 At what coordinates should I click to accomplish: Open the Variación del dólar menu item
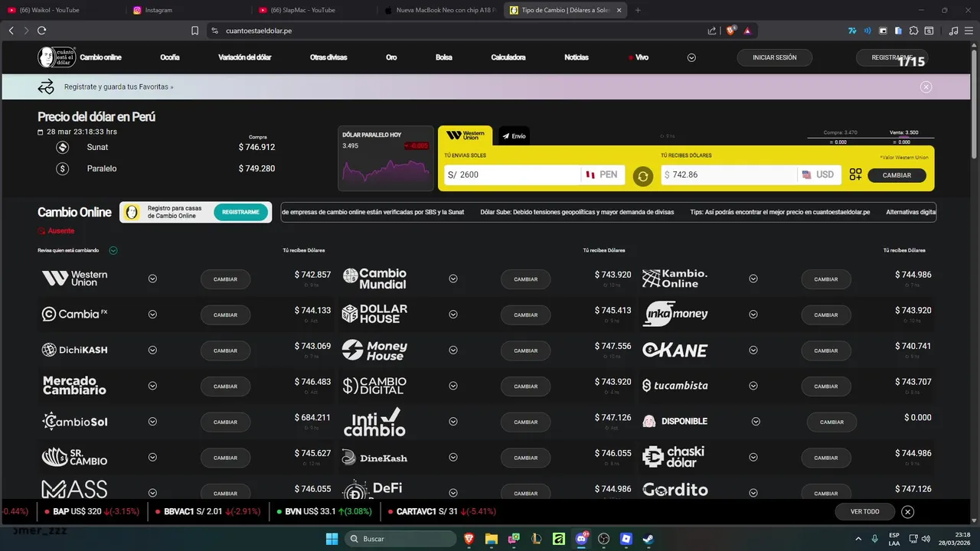coord(244,57)
